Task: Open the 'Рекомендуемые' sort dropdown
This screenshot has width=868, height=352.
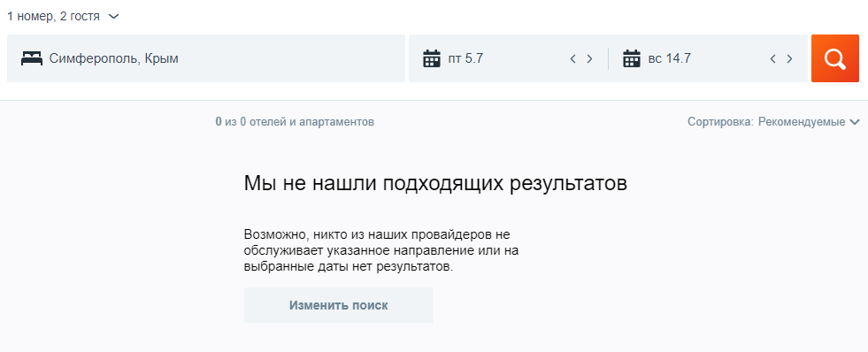Action: 802,122
